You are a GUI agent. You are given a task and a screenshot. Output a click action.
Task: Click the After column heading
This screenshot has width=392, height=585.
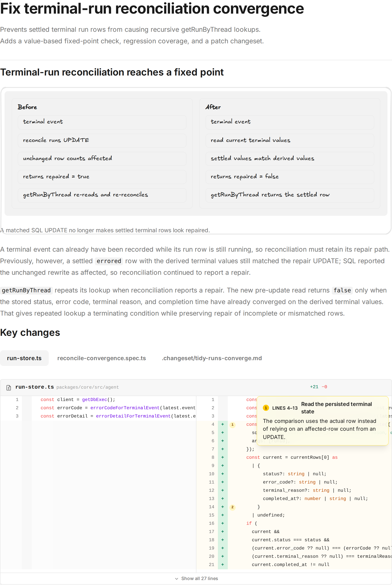pyautogui.click(x=213, y=107)
